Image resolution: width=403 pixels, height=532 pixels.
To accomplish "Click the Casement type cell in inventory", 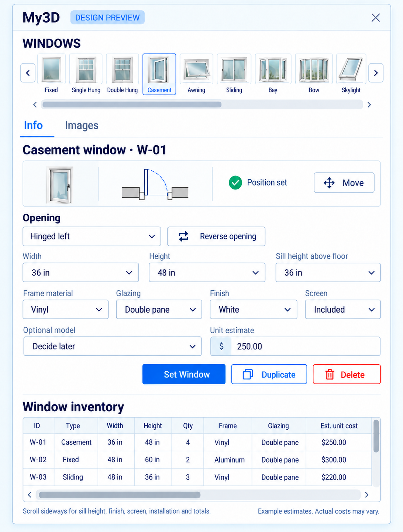I will pyautogui.click(x=76, y=442).
